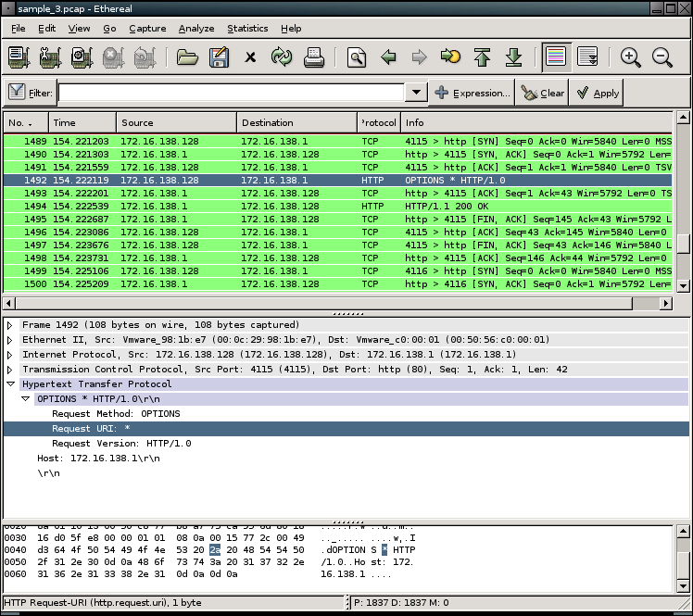Open capture options toolbar icon
Image resolution: width=693 pixels, height=616 pixels.
coord(50,57)
